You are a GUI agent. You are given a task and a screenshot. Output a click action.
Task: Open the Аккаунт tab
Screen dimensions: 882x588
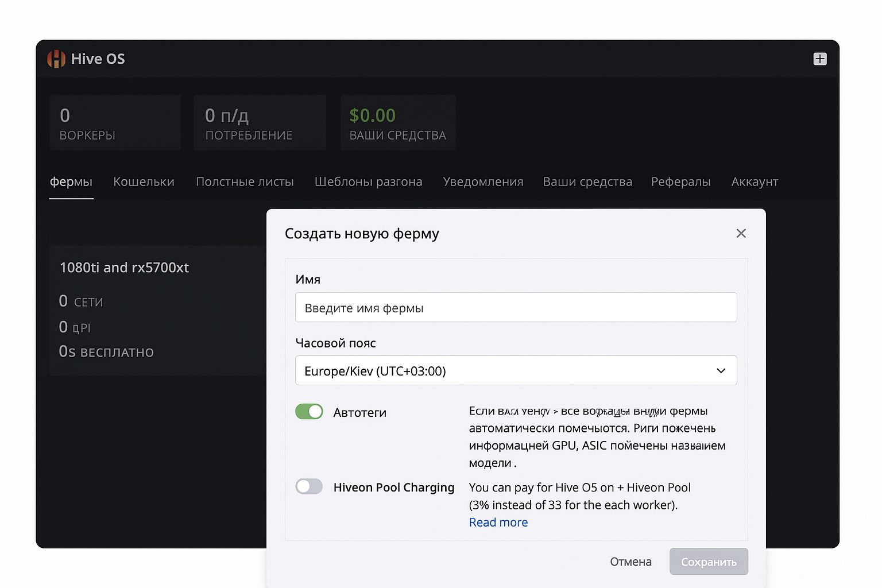click(755, 181)
